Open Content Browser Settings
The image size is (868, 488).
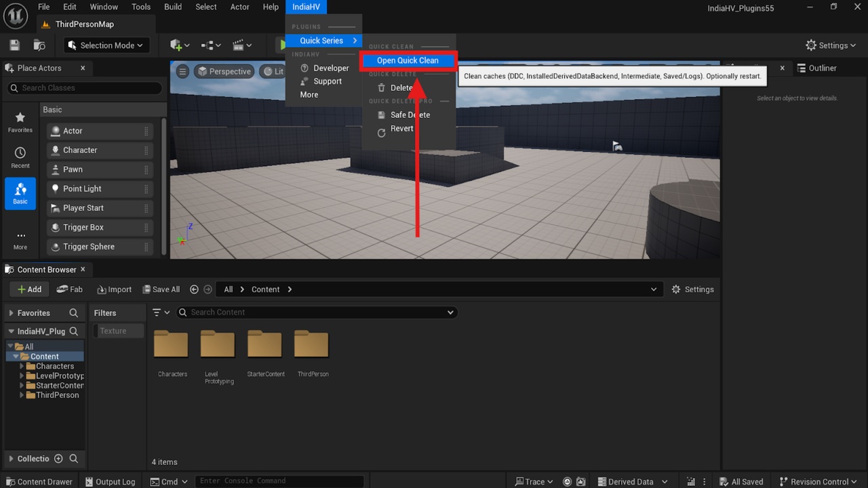click(x=692, y=289)
